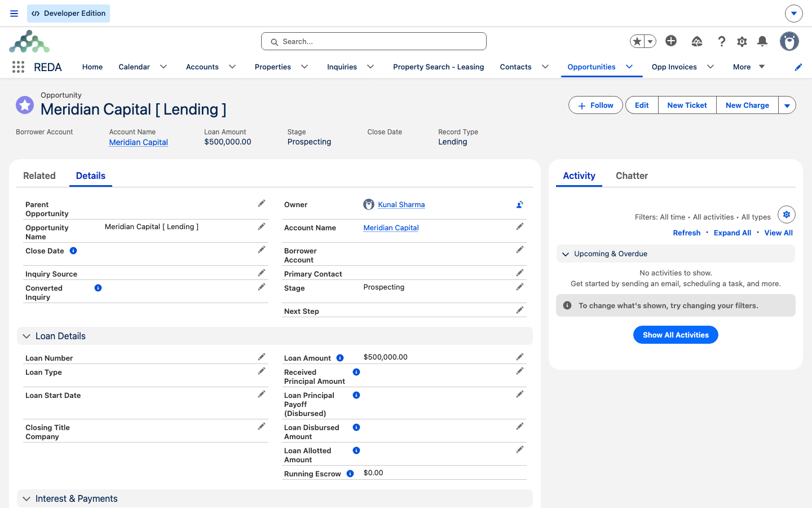This screenshot has height=508, width=812.
Task: Edit the Stage field pencil
Action: coord(520,287)
